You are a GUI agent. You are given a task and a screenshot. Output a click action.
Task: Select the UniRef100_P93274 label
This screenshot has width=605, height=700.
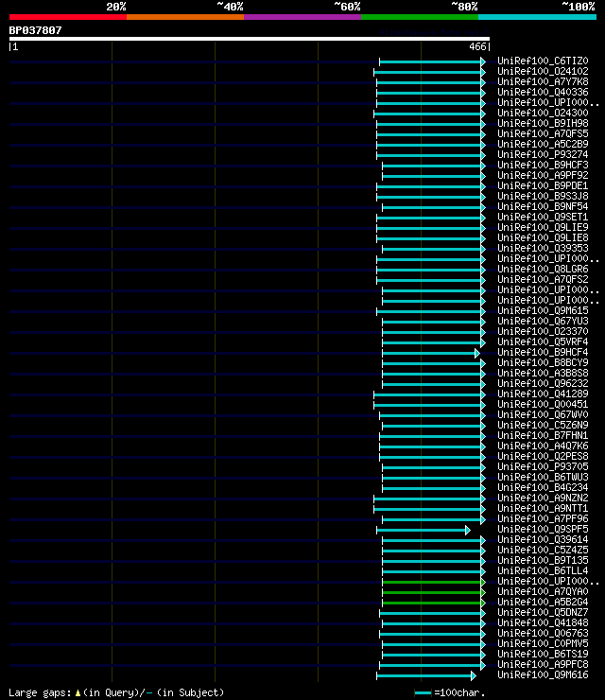coord(543,154)
